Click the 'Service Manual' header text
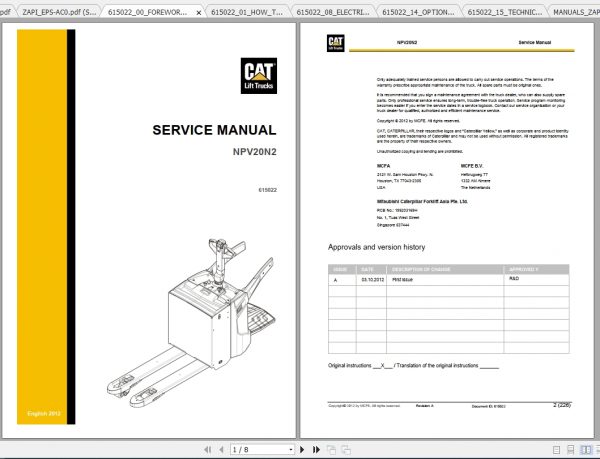Screen dimensions: 600x459 coord(535,42)
